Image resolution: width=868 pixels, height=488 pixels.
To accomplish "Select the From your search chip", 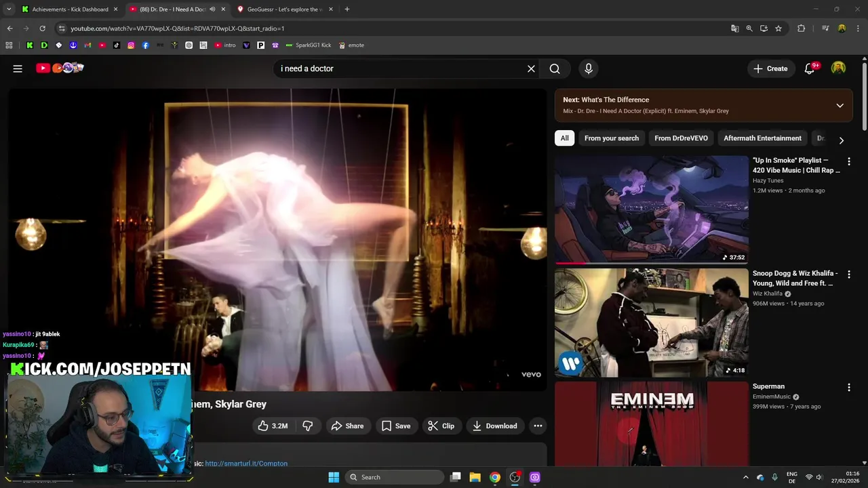I will click(x=612, y=138).
